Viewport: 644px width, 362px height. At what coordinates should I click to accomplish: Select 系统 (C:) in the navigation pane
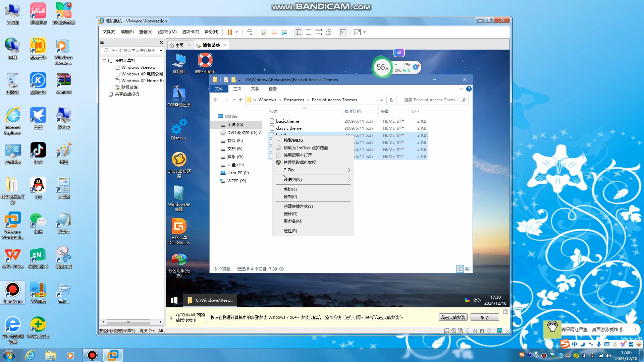pos(236,125)
